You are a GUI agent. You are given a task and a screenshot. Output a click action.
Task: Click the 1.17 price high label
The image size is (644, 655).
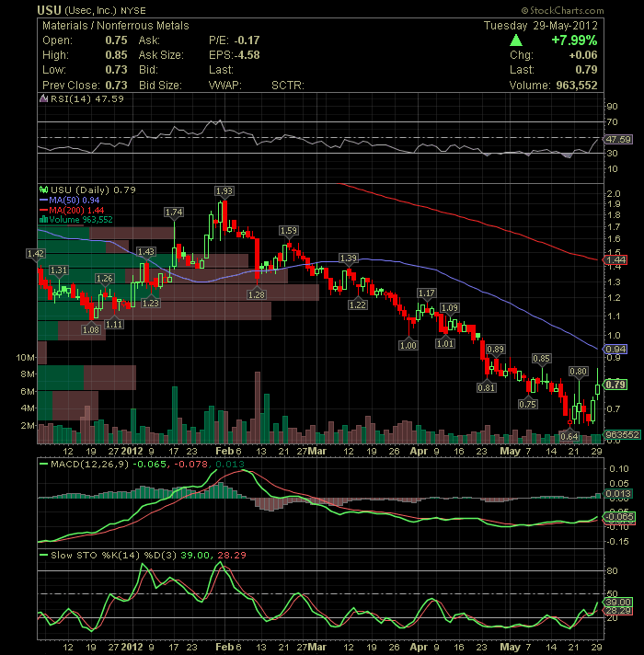coord(426,293)
